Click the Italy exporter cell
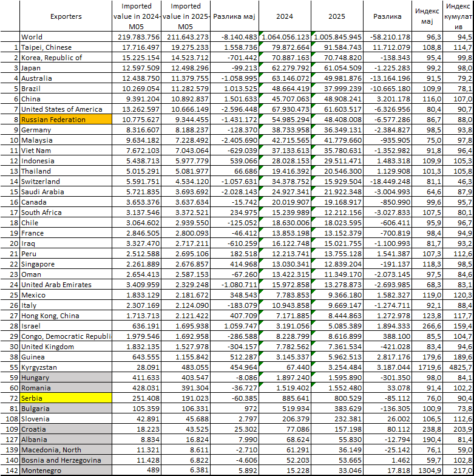Image resolution: width=474 pixels, height=476 pixels. 66,305
